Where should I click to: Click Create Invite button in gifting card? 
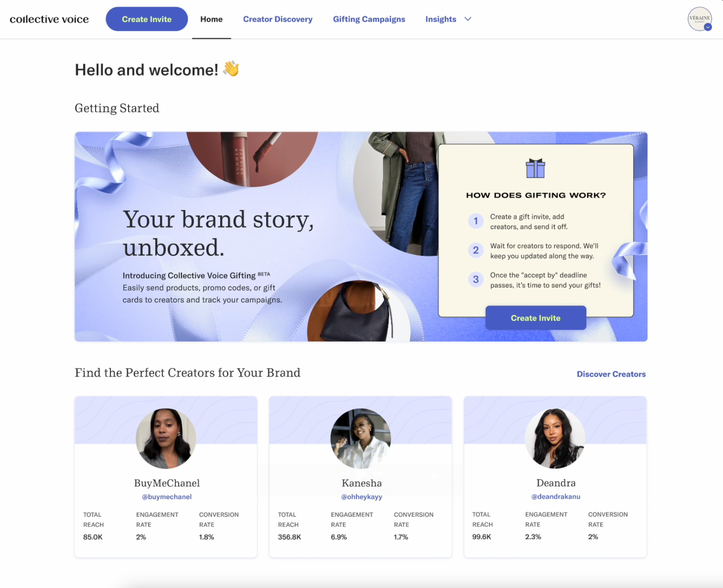tap(536, 318)
